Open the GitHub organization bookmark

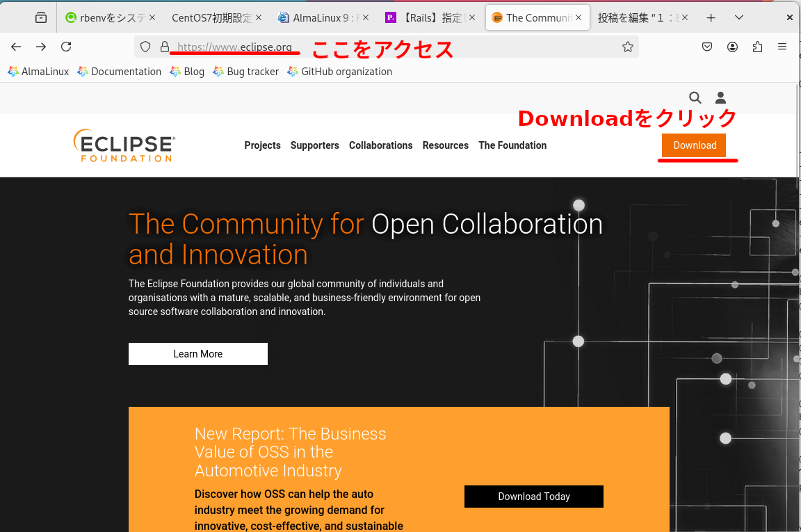tap(340, 72)
